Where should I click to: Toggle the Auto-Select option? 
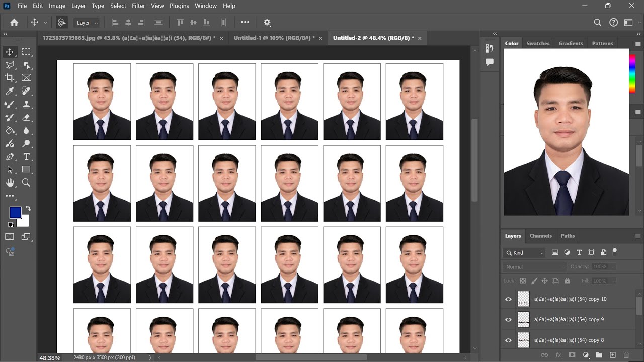pos(61,23)
